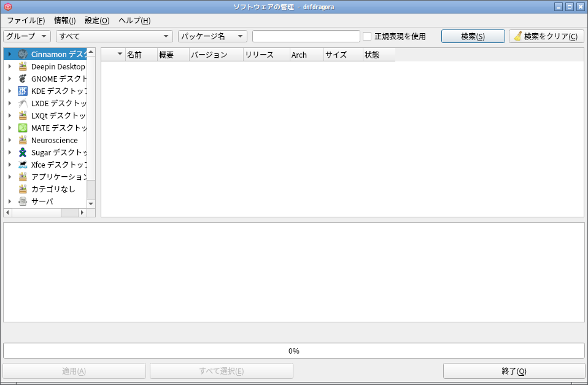The width and height of the screenshot is (588, 385).
Task: Expand the KDE デスクトップ tree node
Action: coord(10,91)
